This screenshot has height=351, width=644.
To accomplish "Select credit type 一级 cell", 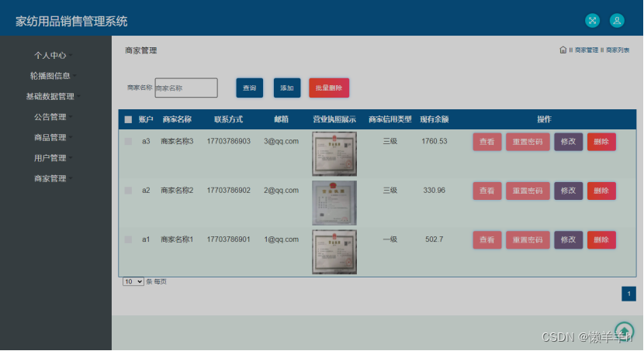I will pos(390,239).
